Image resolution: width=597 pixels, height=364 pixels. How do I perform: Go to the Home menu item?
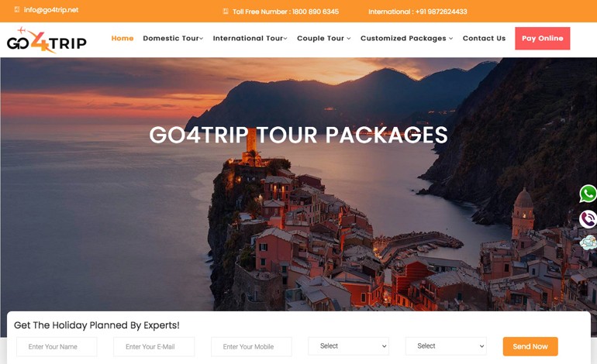point(123,39)
